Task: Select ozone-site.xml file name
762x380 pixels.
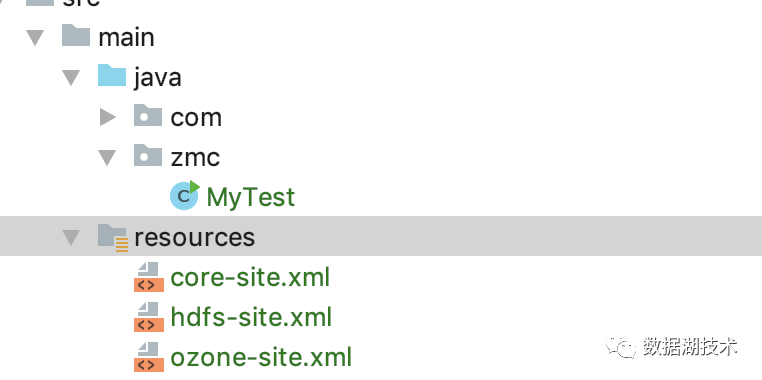Action: (x=261, y=357)
